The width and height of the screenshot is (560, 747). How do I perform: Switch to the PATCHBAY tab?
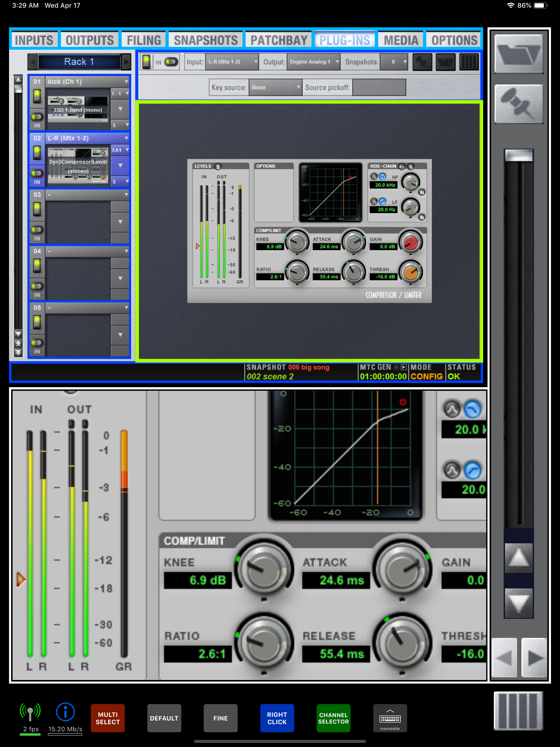tap(279, 40)
